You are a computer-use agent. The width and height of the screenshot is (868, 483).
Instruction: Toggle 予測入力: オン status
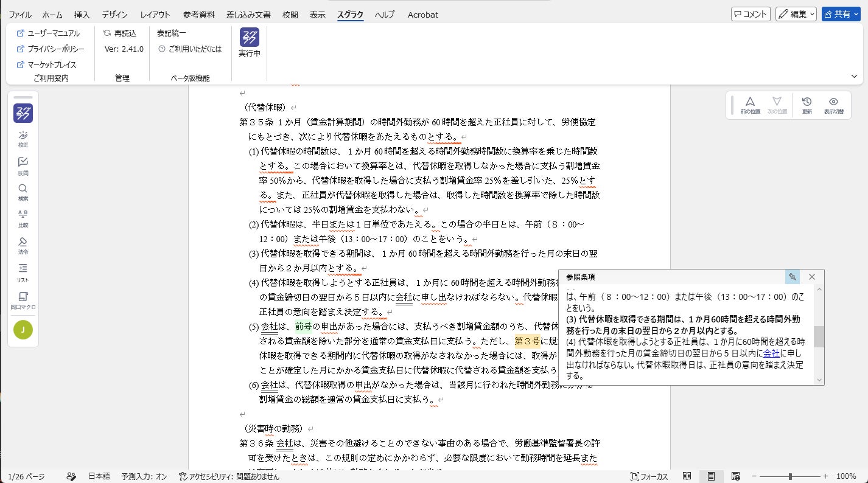point(144,476)
